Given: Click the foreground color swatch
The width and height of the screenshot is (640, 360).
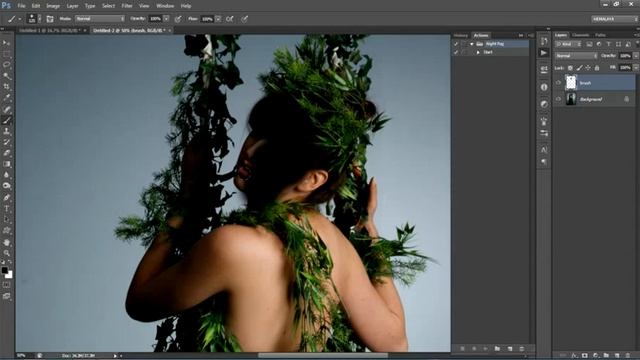Looking at the screenshot, I should [x=4, y=270].
